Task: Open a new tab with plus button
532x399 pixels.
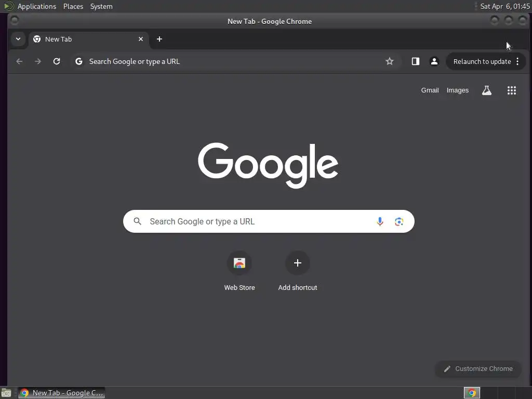Action: [x=159, y=39]
